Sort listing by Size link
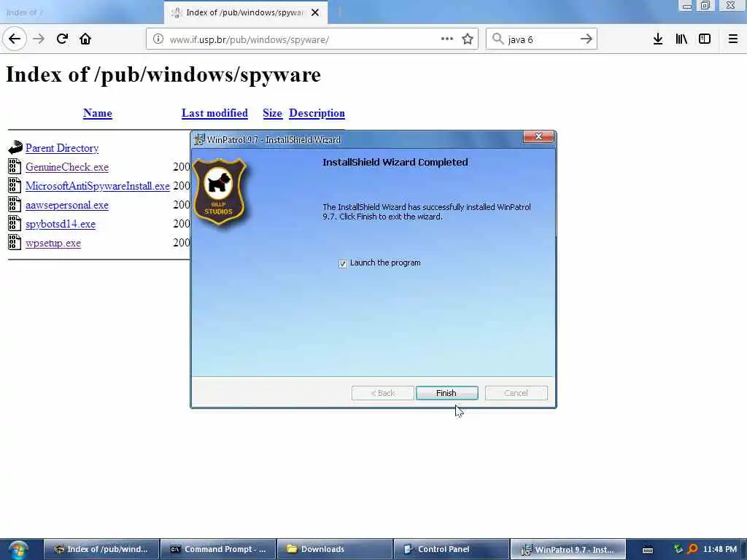Screen dimensions: 747x560 tap(273, 113)
